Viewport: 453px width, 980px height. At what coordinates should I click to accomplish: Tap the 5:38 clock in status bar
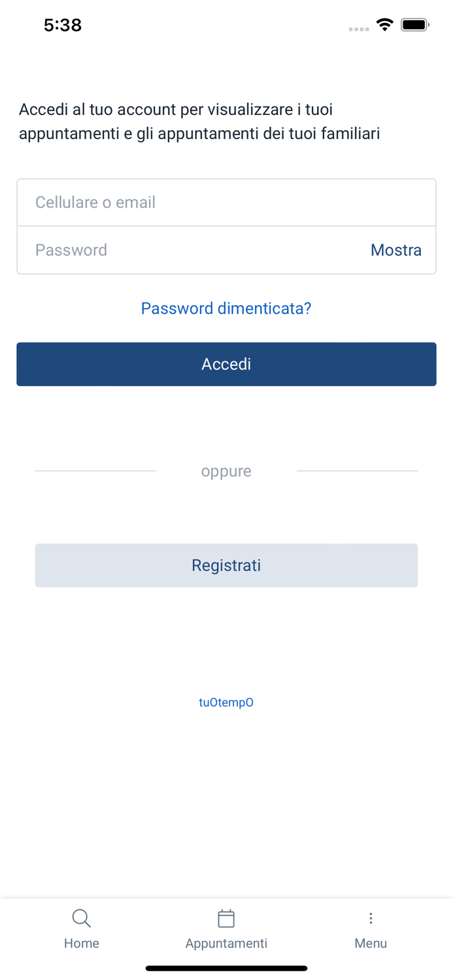[x=63, y=25]
